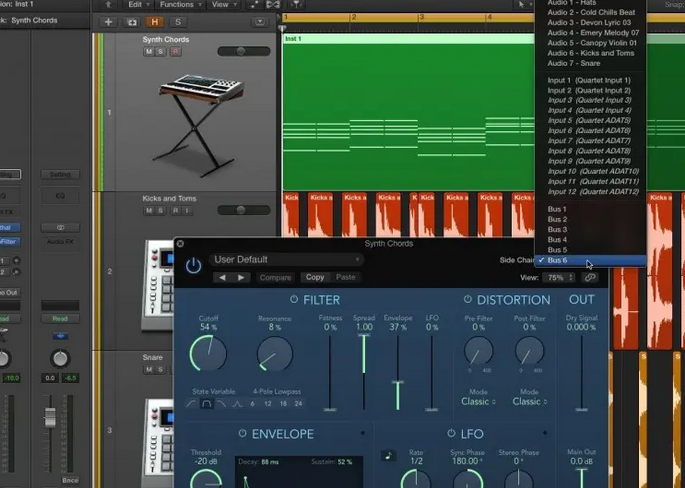Viewport: 685px width, 488px height.
Task: Record-enable the Synth Chords track
Action: [176, 52]
